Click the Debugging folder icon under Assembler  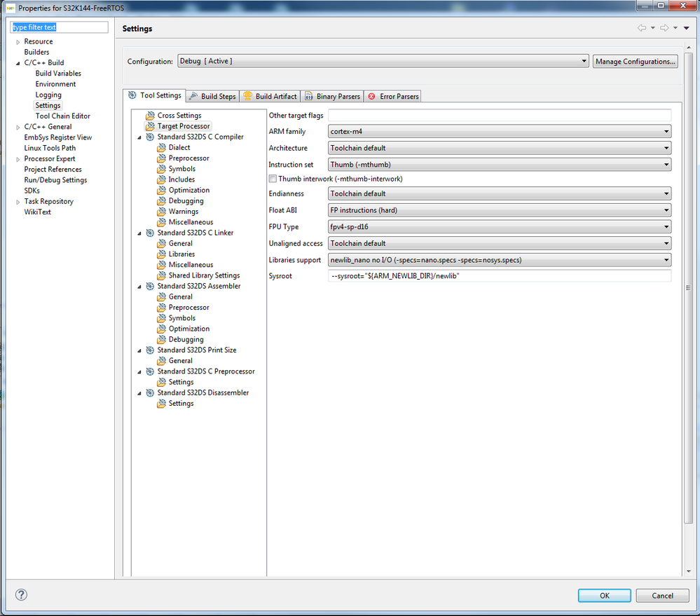point(161,340)
